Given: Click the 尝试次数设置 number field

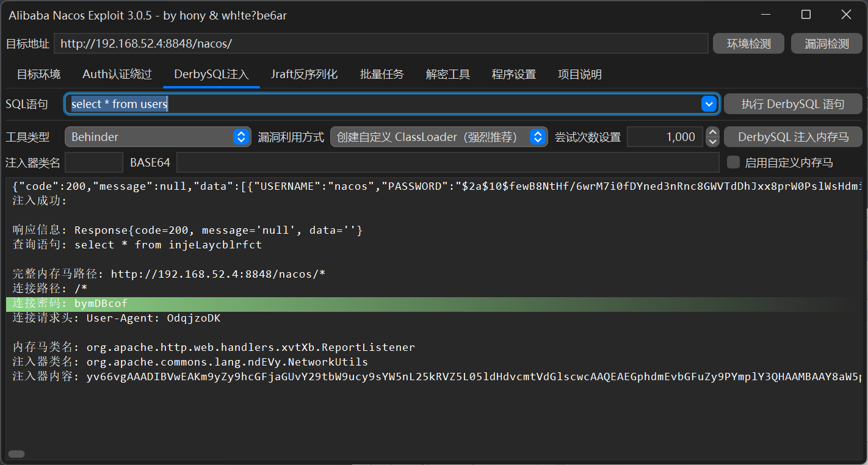Looking at the screenshot, I should coord(665,137).
